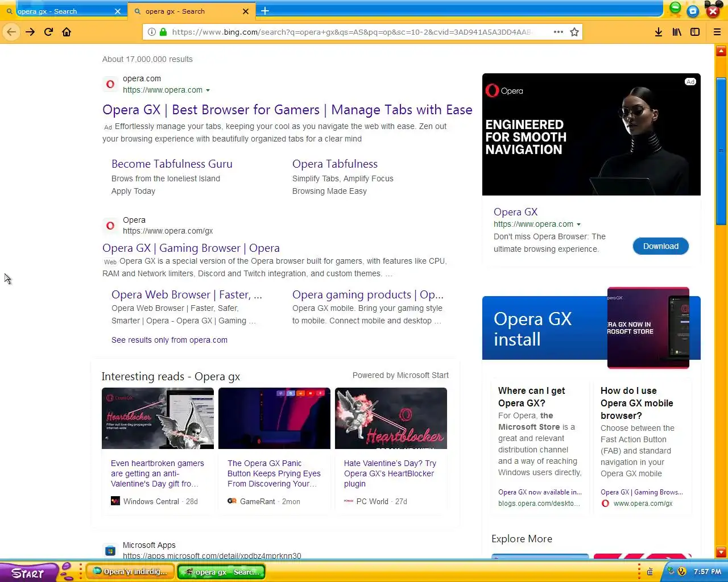Click the vertical scrollbar thumb
Image resolution: width=728 pixels, height=582 pixels.
(721, 151)
